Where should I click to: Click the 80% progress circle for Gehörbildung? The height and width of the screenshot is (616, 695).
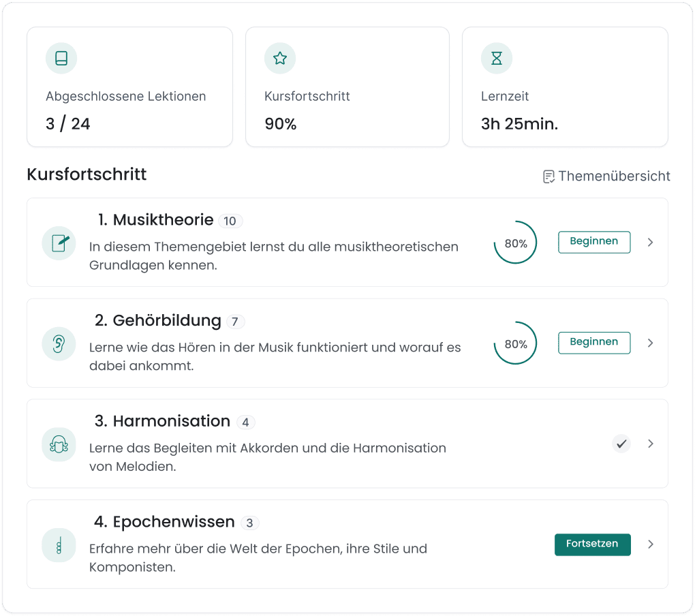[x=514, y=343]
